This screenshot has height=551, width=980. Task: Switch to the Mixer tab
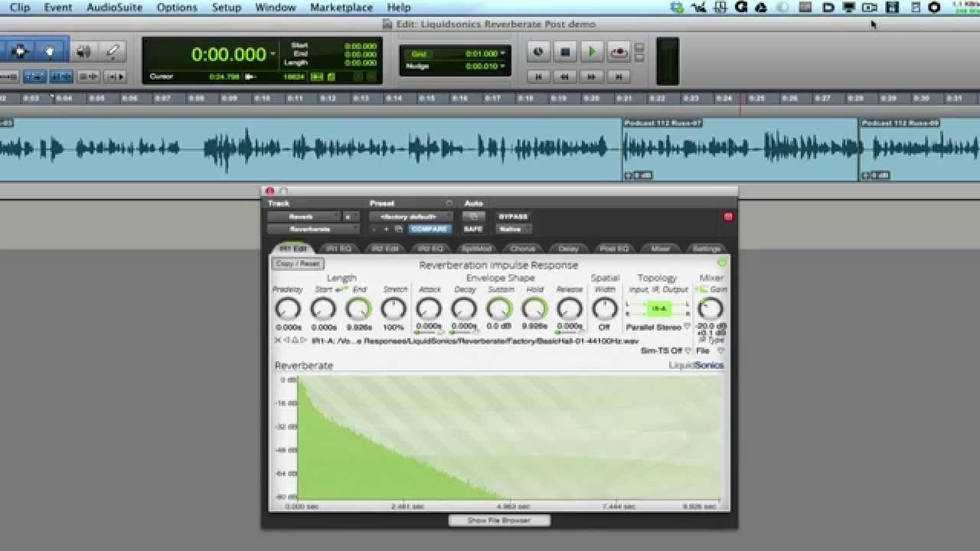pos(660,249)
